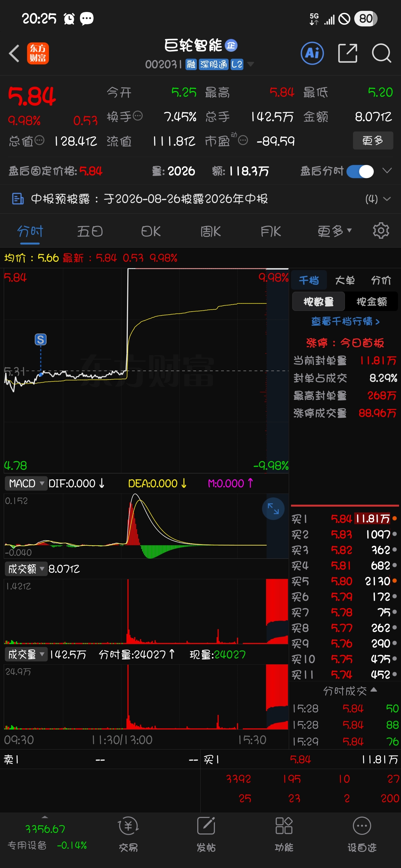The height and width of the screenshot is (868, 401).
Task: Select 按金额 option
Action: pyautogui.click(x=372, y=301)
